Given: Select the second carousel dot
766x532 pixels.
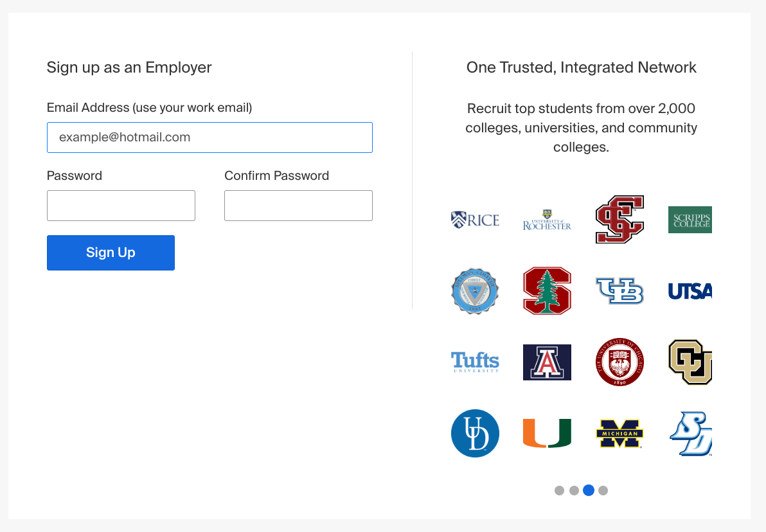Looking at the screenshot, I should [x=574, y=490].
